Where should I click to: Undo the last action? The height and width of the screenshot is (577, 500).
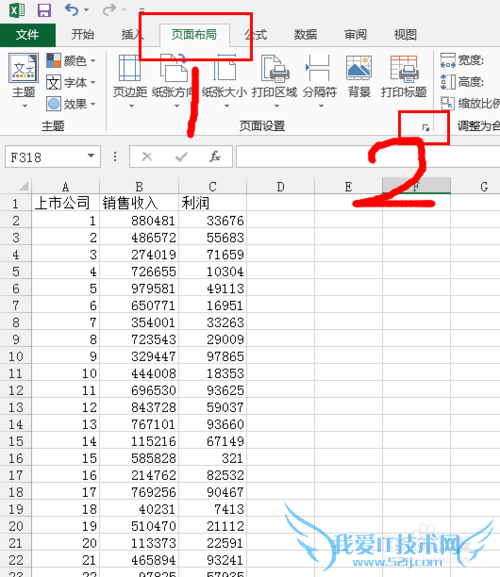click(x=71, y=10)
